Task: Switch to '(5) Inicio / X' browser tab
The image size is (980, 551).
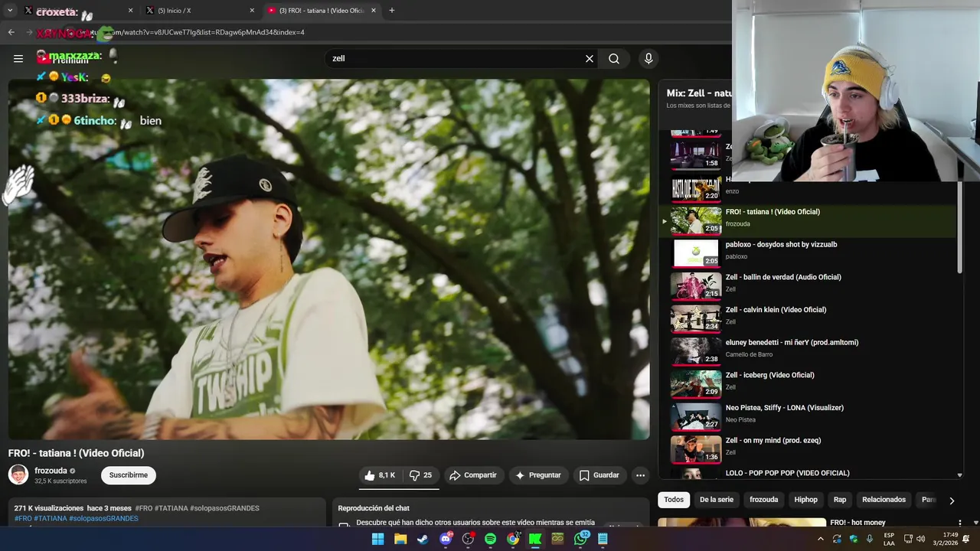Action: (200, 11)
